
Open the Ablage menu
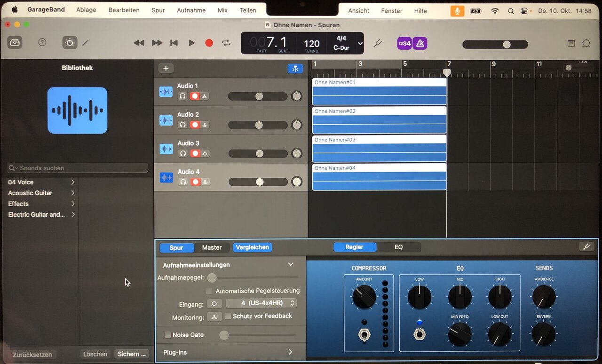pos(86,10)
